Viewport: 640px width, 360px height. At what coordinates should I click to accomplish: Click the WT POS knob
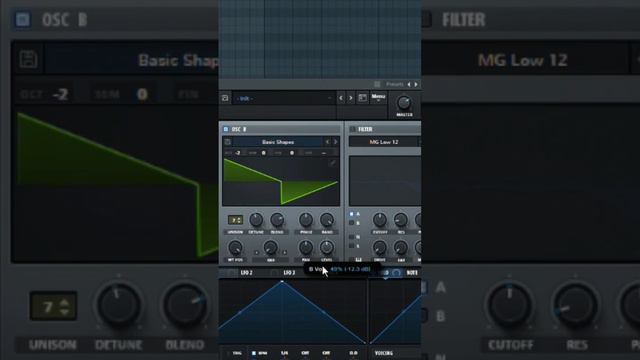click(x=235, y=248)
